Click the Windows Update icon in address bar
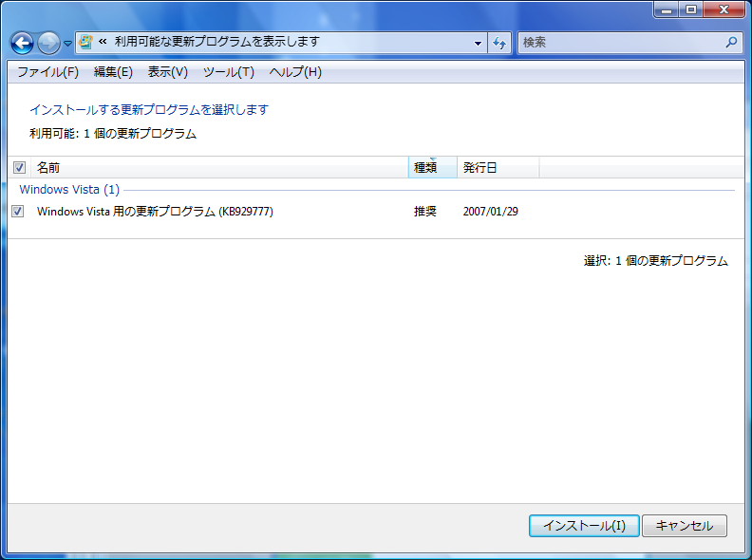 [85, 42]
